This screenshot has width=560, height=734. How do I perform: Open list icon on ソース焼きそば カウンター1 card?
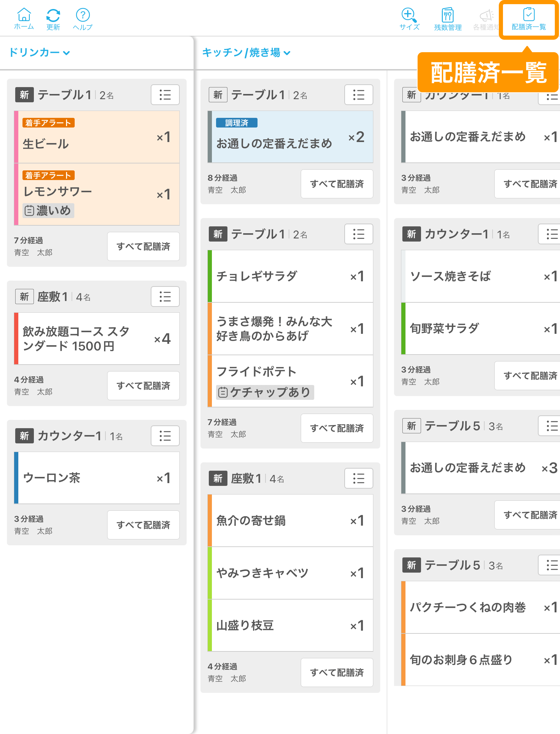[550, 234]
